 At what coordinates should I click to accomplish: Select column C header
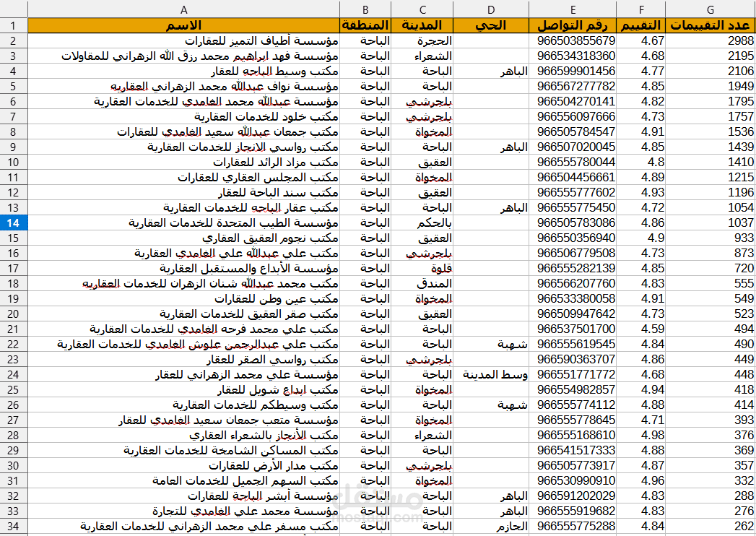pos(422,9)
